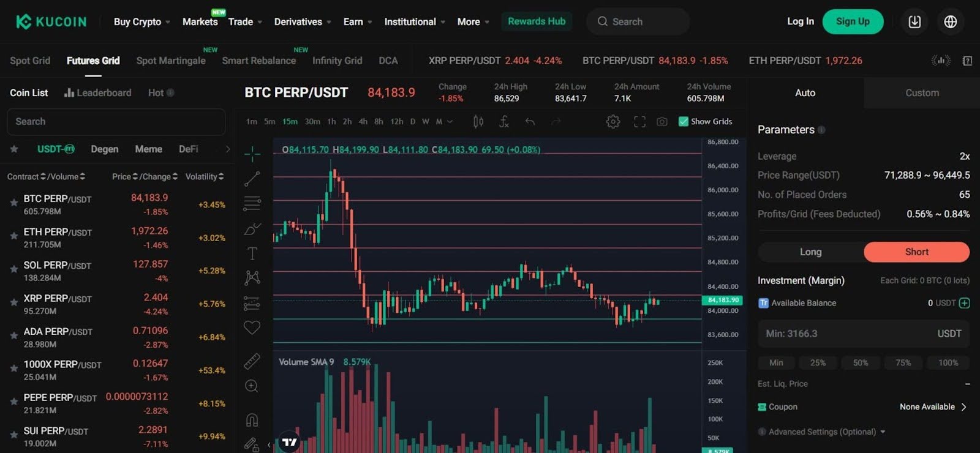980x453 pixels.
Task: Toggle fullscreen chart mode
Action: tap(639, 122)
